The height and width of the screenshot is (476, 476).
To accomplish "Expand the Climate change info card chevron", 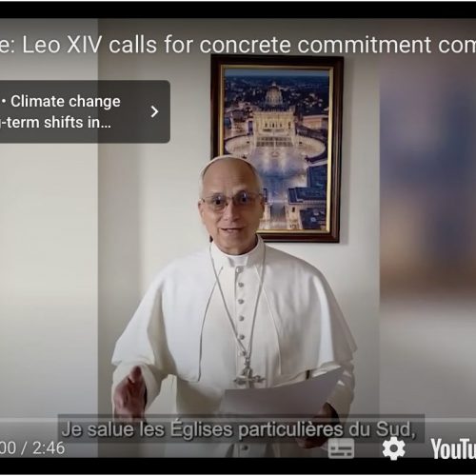I will (x=154, y=111).
